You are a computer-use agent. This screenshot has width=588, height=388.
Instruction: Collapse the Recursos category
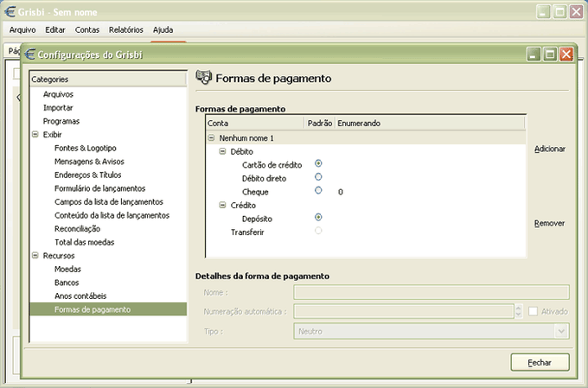[x=35, y=255]
